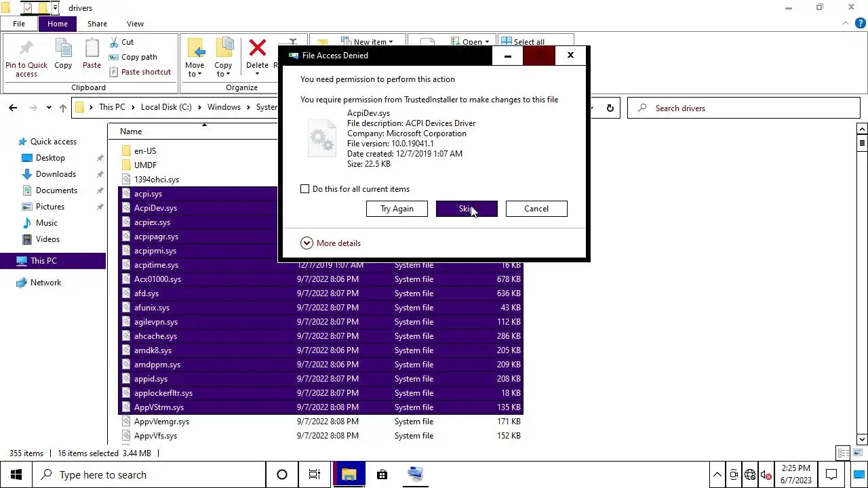Click the Up one level arrow
The width and height of the screenshot is (868, 488).
tap(63, 108)
